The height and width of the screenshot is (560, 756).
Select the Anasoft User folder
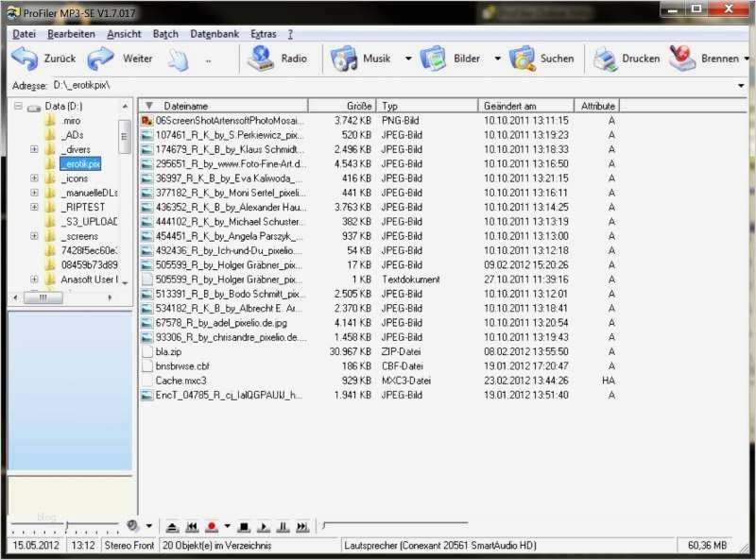pos(89,280)
